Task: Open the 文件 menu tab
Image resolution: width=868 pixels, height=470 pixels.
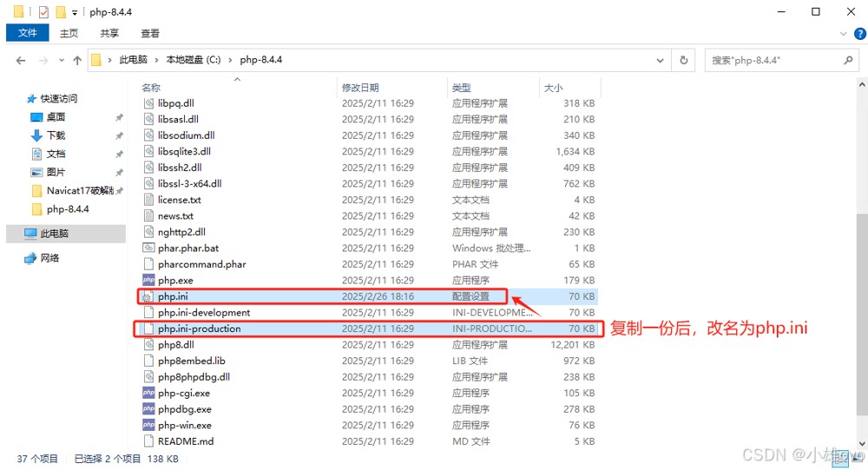Action: (28, 33)
